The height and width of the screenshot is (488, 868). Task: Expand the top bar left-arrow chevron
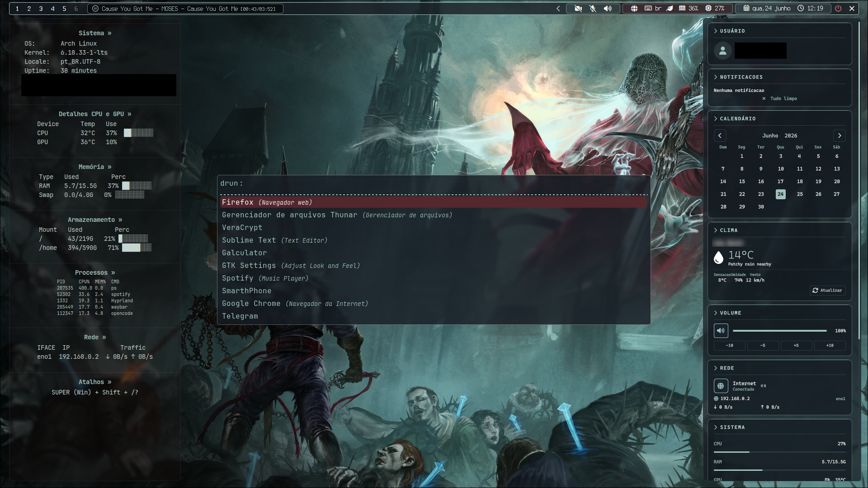click(558, 9)
